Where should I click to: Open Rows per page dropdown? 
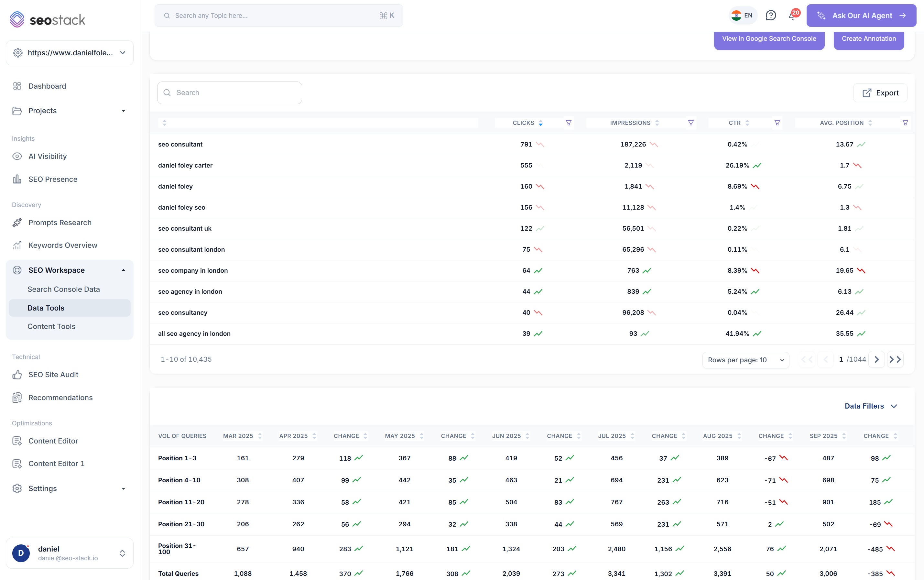point(745,360)
